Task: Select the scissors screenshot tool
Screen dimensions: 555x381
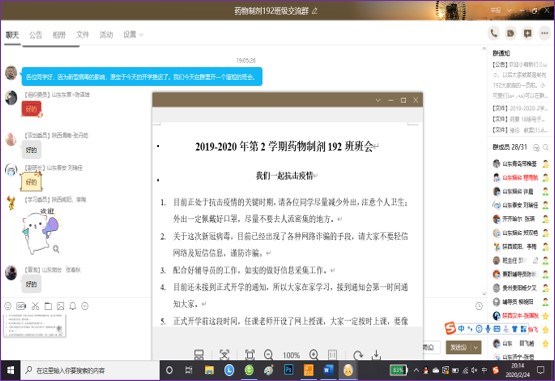Action: point(35,306)
